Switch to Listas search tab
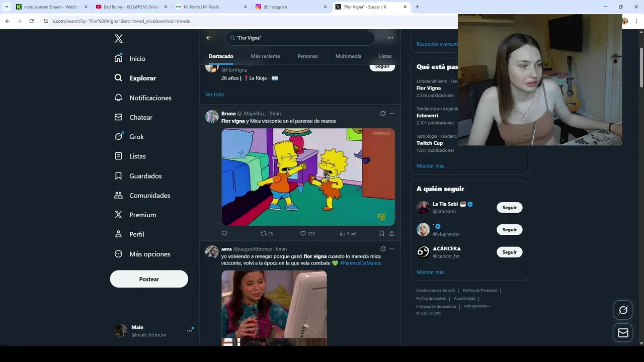Image resolution: width=644 pixels, height=362 pixels. pos(385,56)
